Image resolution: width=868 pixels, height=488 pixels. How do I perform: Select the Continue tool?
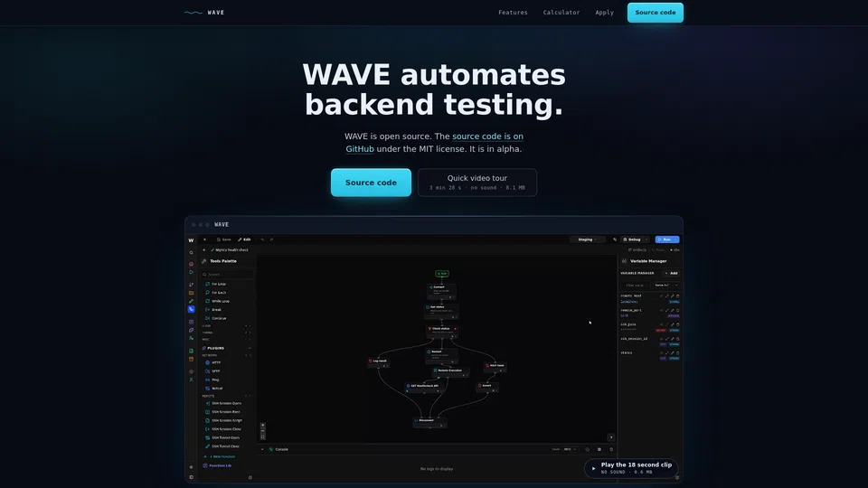(216, 318)
